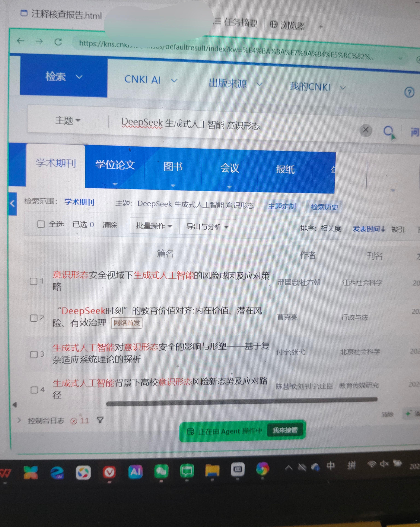Open the new tab plus icon

[321, 26]
